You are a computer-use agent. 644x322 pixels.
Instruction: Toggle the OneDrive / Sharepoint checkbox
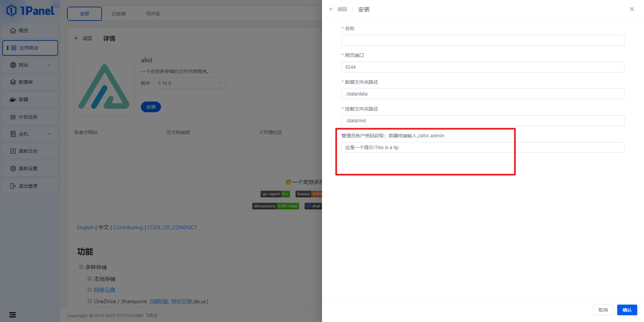(x=90, y=301)
